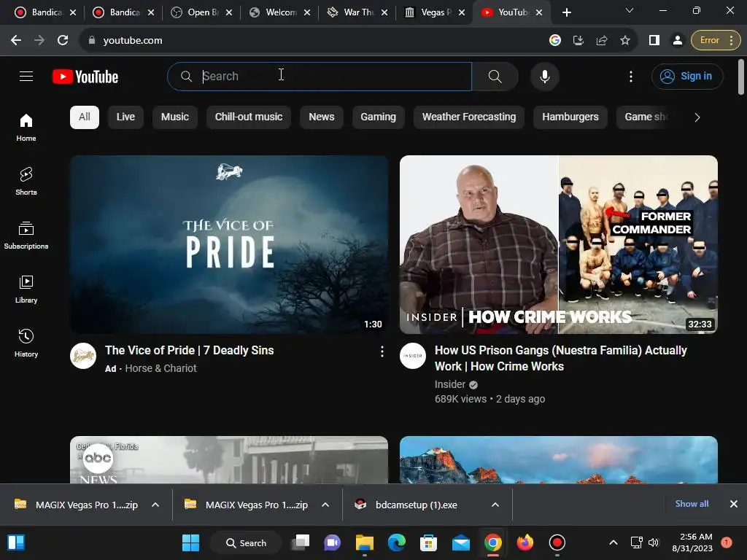The image size is (747, 560).
Task: Click the YouTube logo
Action: pyautogui.click(x=85, y=77)
